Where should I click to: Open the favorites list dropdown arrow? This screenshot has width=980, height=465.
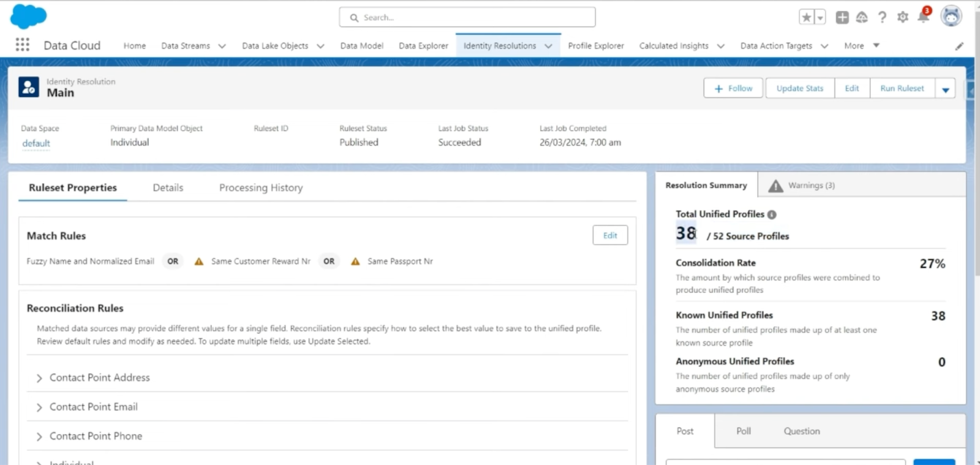tap(820, 17)
